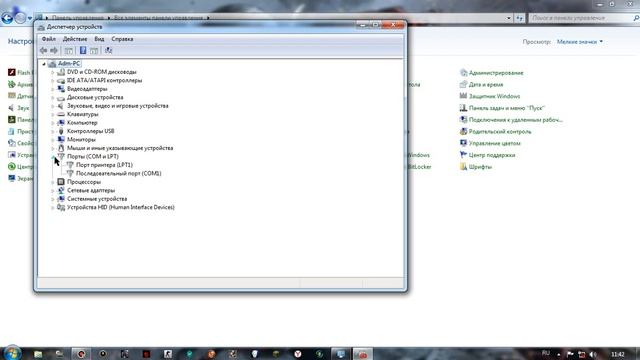Open Родительский контроль in Control Panel
The height and width of the screenshot is (360, 640).
point(500,131)
